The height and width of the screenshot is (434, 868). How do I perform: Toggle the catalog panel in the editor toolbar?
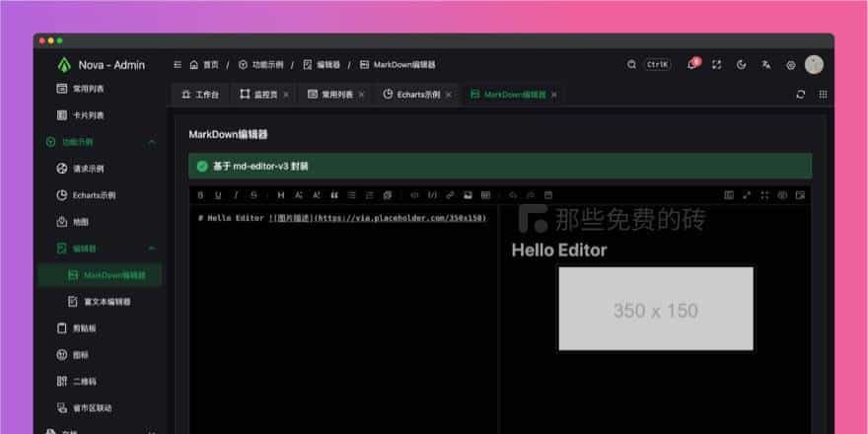[x=800, y=195]
